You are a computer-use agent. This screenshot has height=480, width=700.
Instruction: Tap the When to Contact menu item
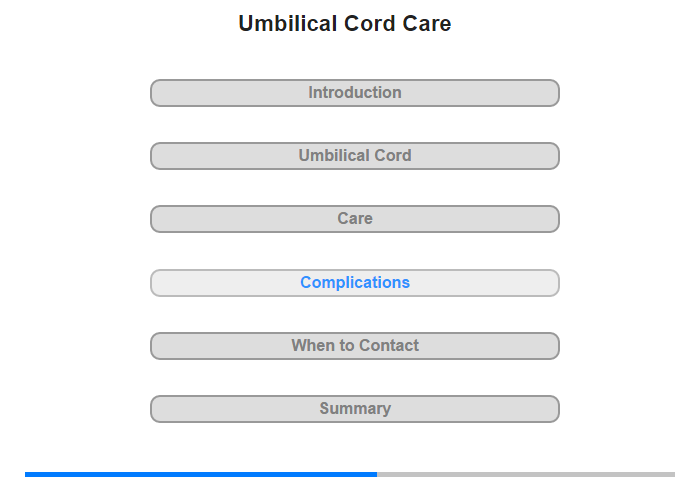pos(355,346)
